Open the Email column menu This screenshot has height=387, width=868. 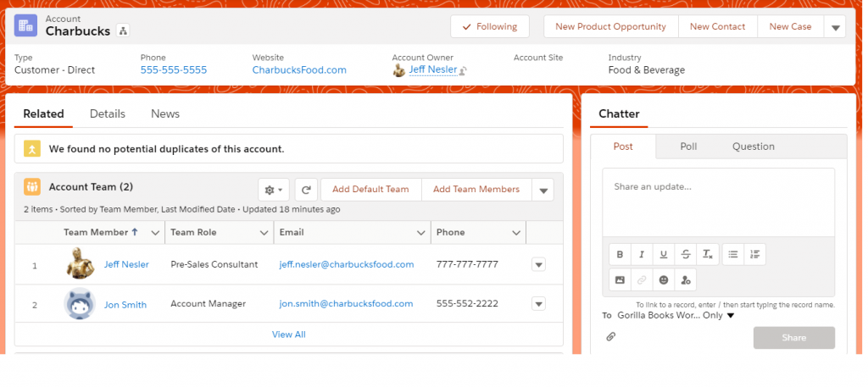[420, 233]
